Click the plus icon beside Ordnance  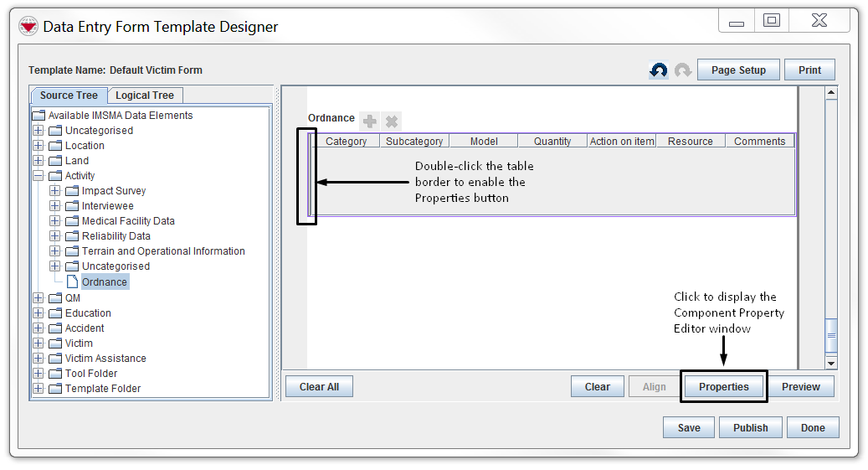(x=370, y=121)
